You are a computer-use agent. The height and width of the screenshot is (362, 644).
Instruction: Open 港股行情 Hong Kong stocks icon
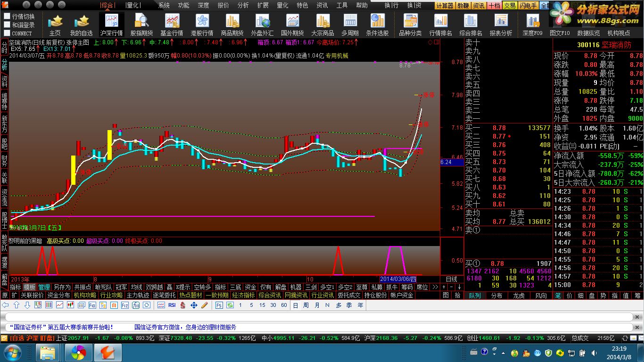tap(202, 25)
